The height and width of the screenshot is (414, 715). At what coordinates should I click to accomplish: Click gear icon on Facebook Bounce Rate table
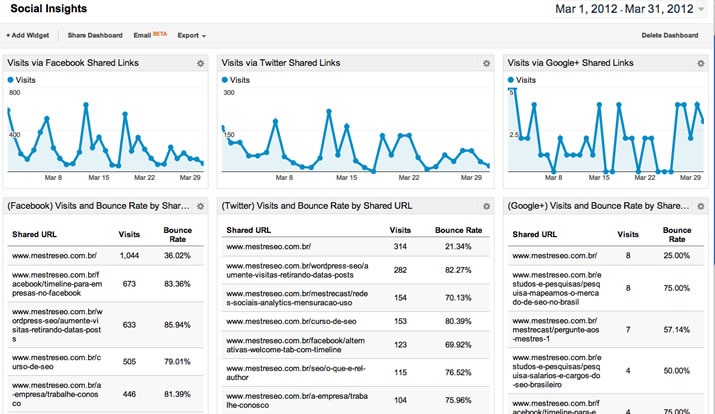coord(200,205)
